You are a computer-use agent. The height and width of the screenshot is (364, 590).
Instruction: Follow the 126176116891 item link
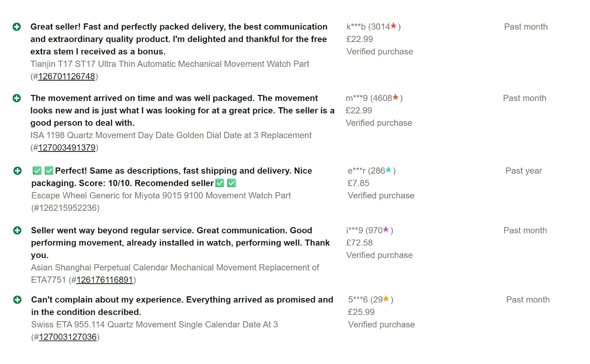tap(105, 280)
